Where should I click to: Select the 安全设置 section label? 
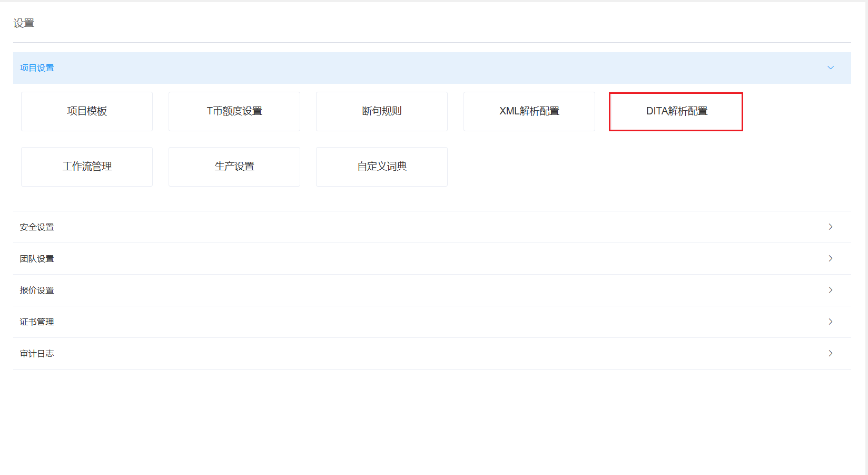37,227
